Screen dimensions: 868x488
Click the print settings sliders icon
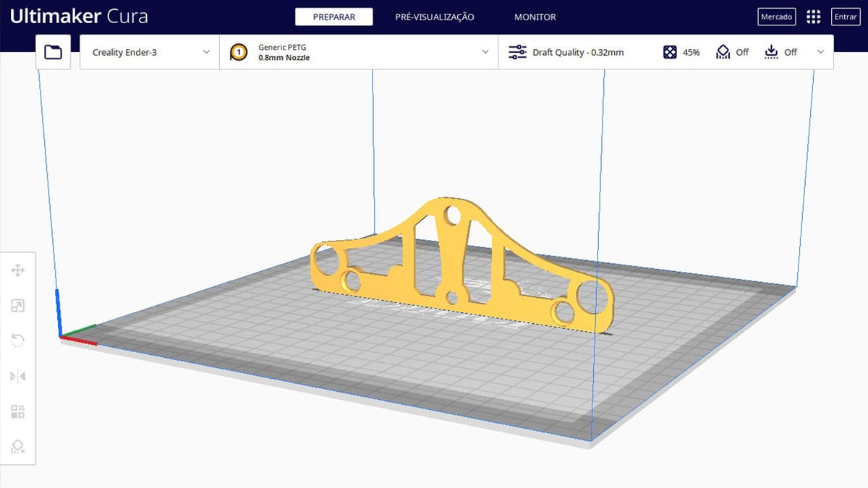click(x=517, y=52)
